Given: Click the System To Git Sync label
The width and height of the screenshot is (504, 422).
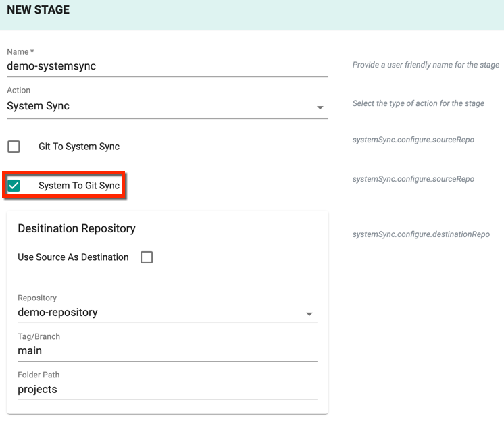Looking at the screenshot, I should (79, 186).
